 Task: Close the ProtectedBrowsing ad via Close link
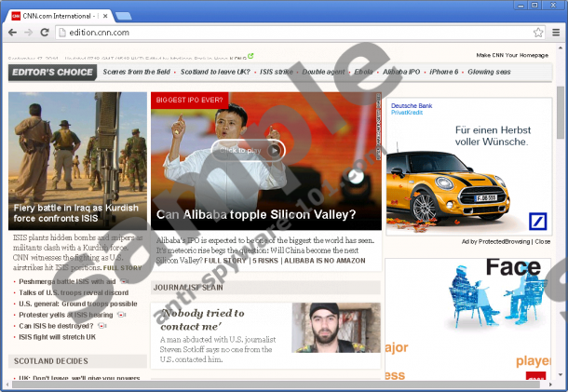tap(542, 241)
